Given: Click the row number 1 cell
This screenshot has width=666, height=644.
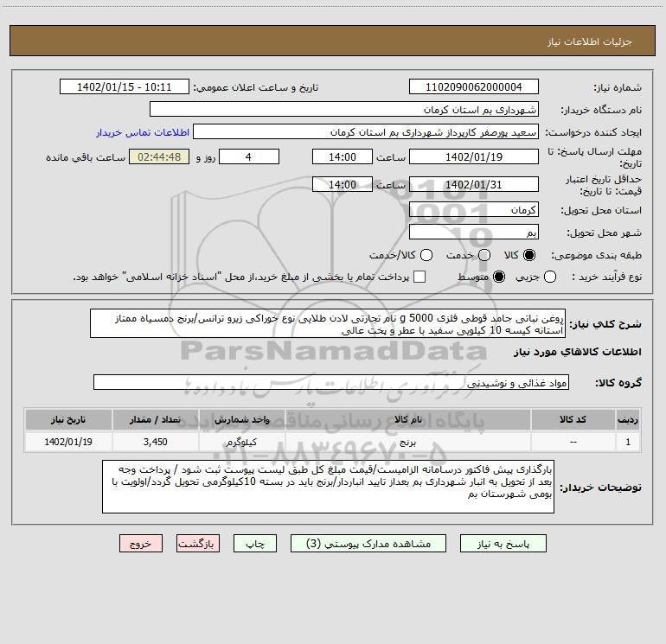Looking at the screenshot, I should tap(628, 442).
